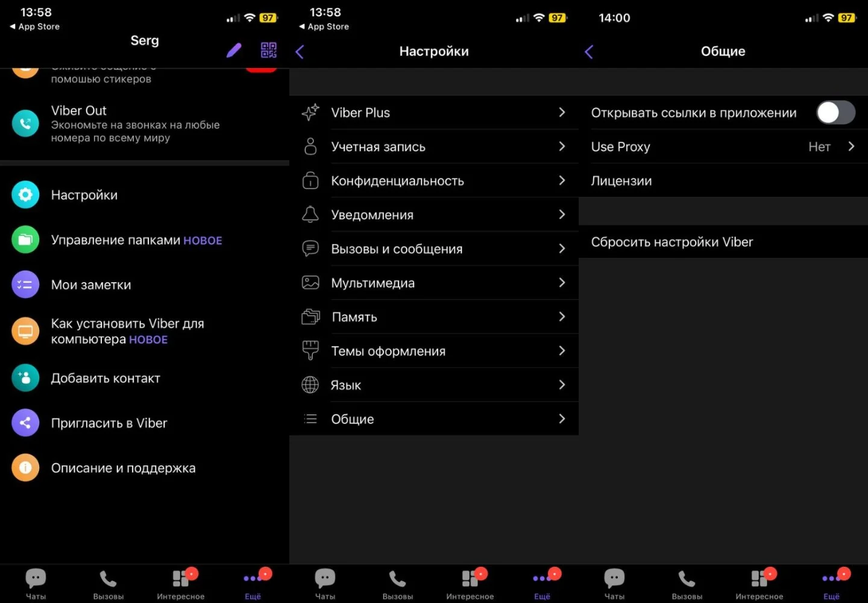Return to App Store from Настройки screen

(x=324, y=27)
